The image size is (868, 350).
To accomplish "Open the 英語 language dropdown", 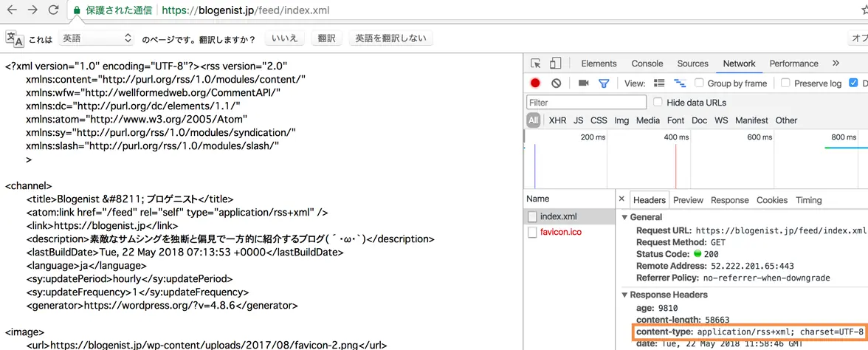I will coord(96,38).
